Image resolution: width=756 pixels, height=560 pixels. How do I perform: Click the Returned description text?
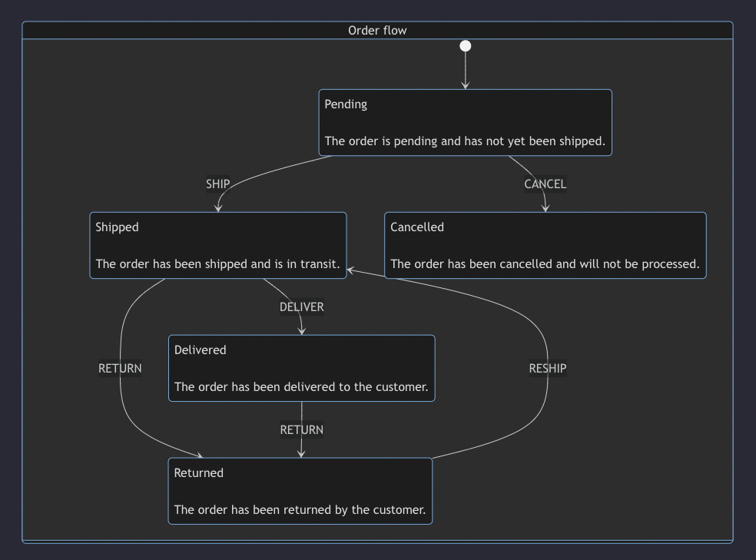(300, 509)
